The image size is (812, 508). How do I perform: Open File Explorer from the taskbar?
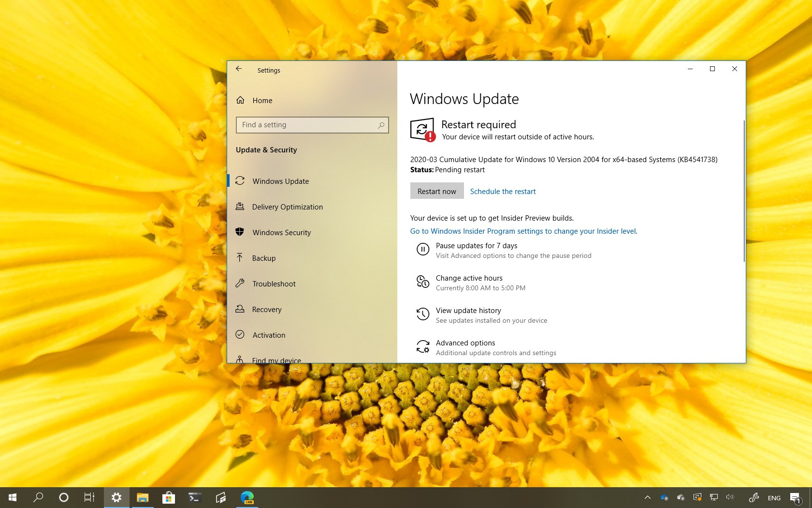click(x=143, y=497)
